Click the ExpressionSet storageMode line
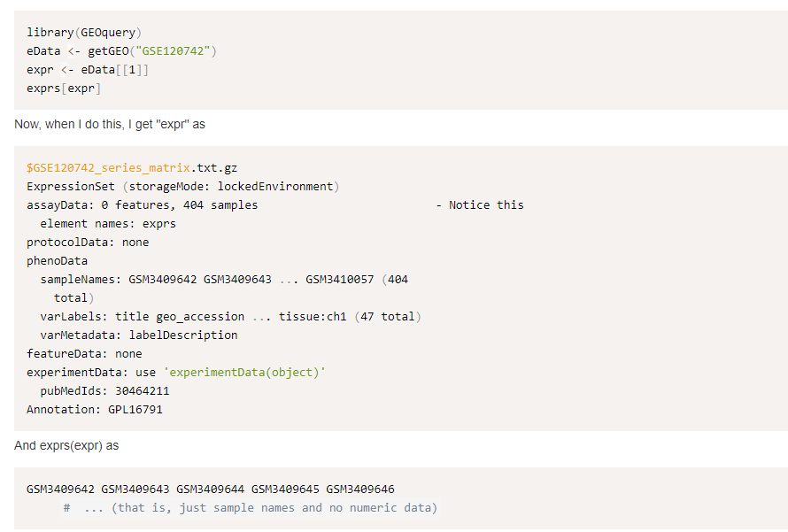 tap(183, 187)
